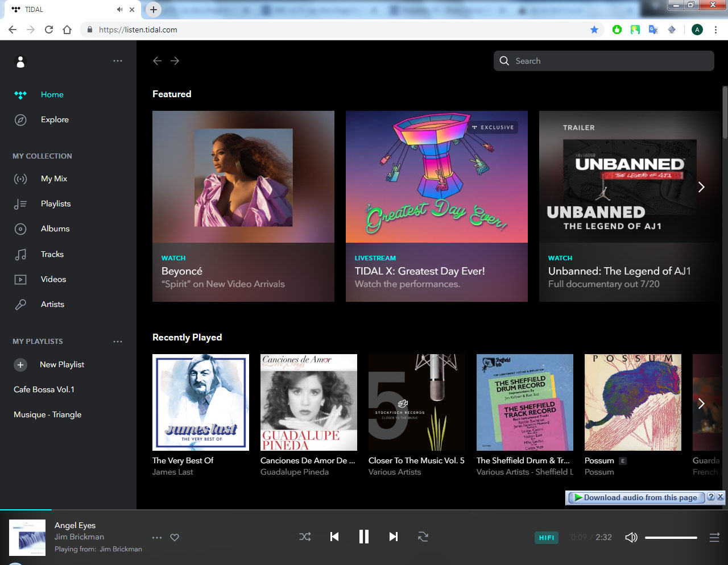Click James Last artist name
This screenshot has width=728, height=565.
click(173, 472)
